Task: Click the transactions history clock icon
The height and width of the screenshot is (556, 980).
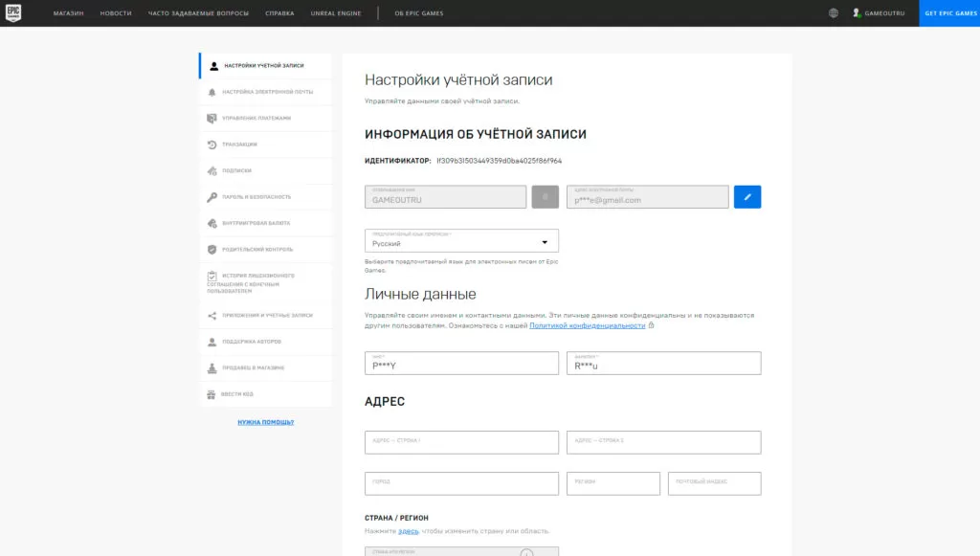Action: (x=213, y=145)
